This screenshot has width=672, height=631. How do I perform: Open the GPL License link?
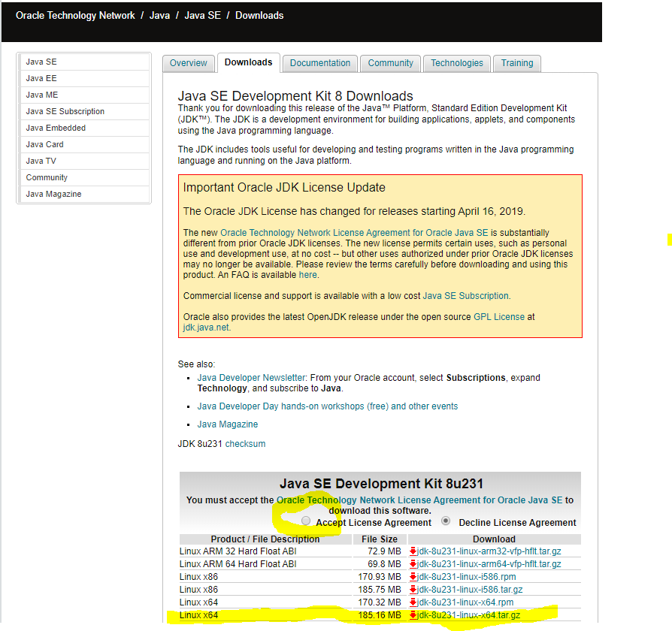(x=499, y=317)
